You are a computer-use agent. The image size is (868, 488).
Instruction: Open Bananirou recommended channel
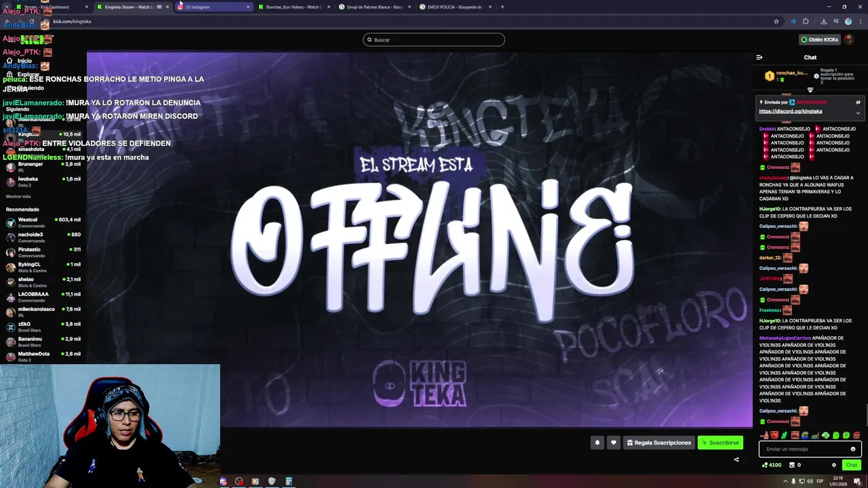click(43, 342)
